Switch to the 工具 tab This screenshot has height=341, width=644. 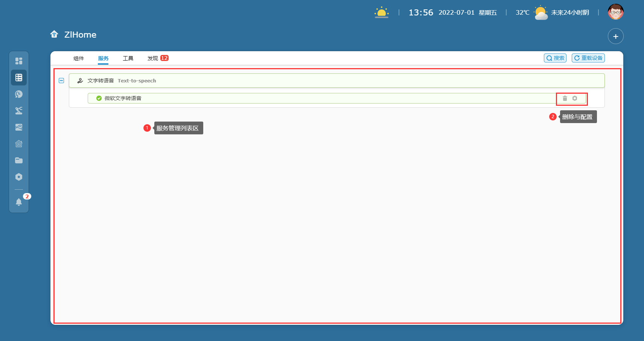pyautogui.click(x=128, y=58)
